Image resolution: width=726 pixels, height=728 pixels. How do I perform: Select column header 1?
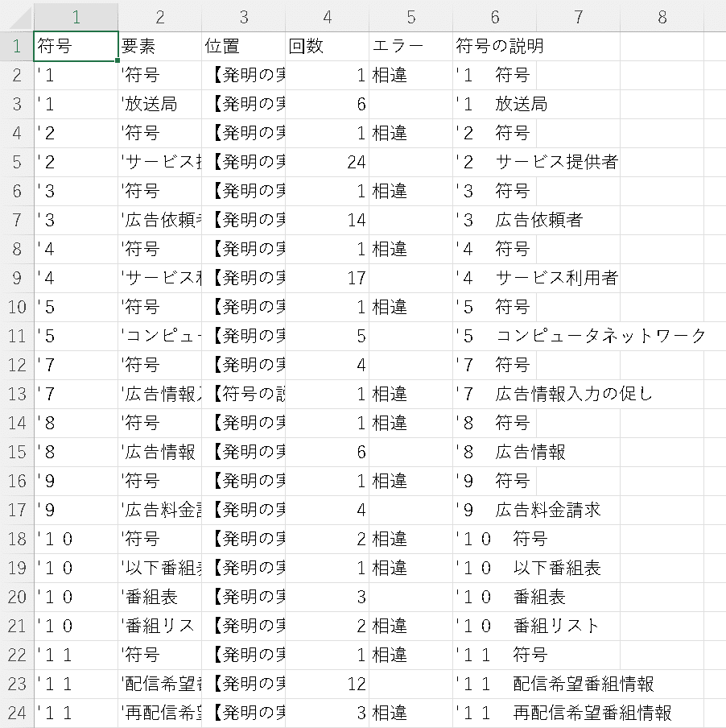[x=76, y=17]
